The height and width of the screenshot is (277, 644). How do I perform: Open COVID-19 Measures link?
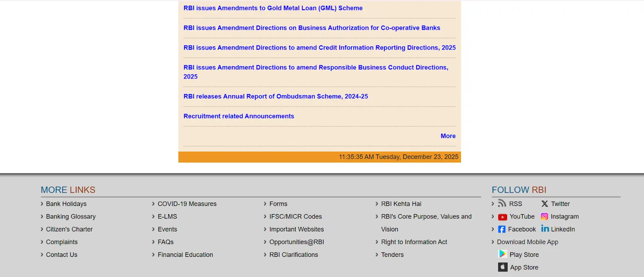(187, 204)
